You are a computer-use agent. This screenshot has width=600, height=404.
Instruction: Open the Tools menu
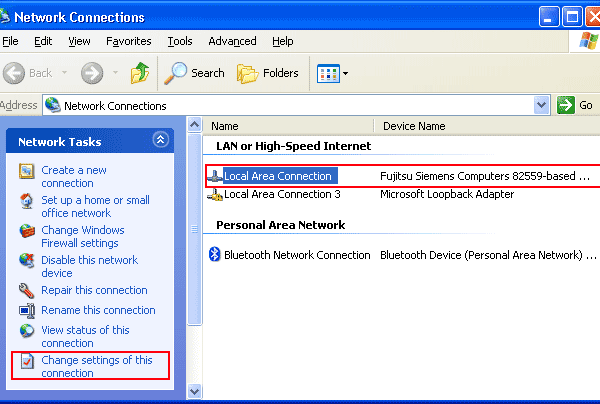[180, 41]
